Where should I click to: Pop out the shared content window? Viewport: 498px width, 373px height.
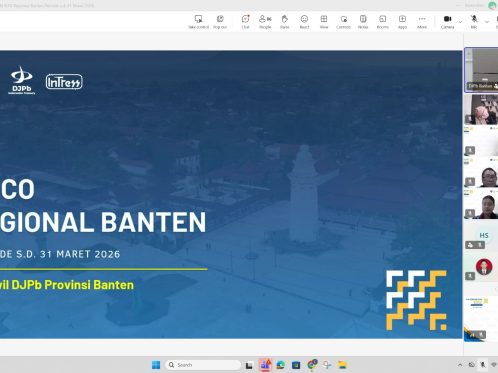220,22
